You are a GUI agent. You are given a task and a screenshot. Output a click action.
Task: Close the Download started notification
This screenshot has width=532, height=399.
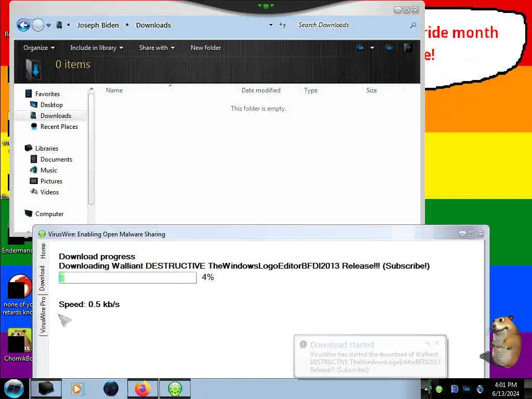tap(437, 343)
